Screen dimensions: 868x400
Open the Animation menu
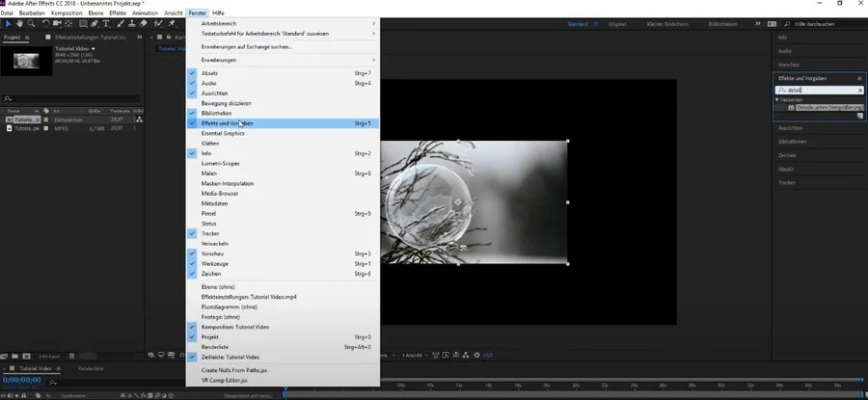coord(145,13)
